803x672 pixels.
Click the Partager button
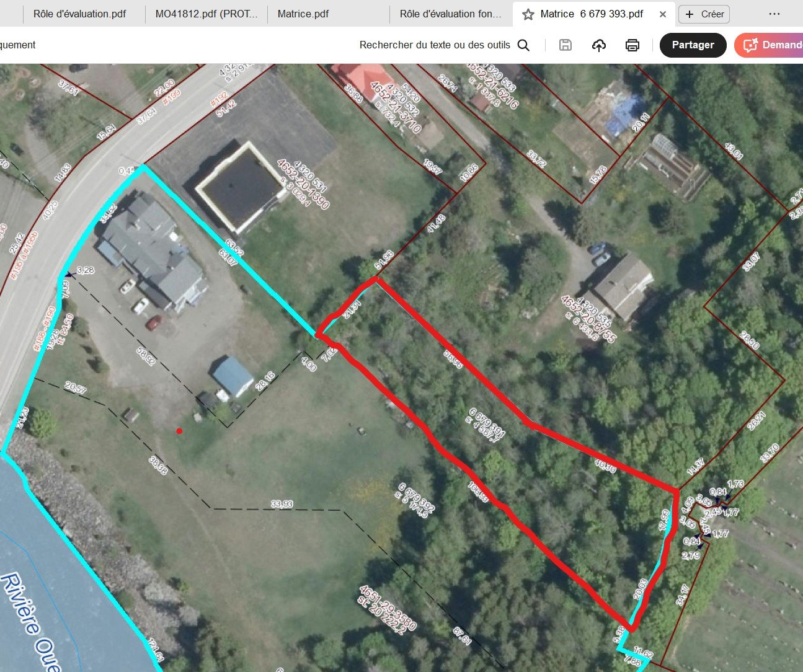pos(693,45)
